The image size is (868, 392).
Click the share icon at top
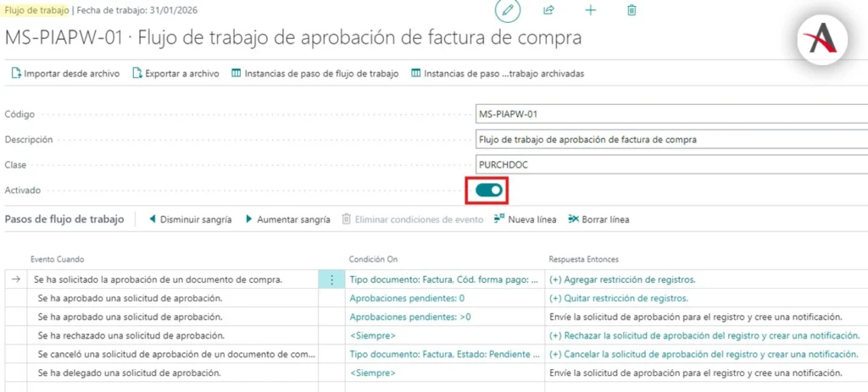[548, 10]
